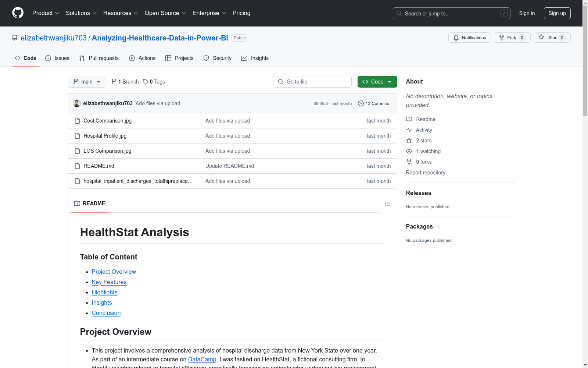Switch to the Projects tab
588x368 pixels.
pyautogui.click(x=179, y=58)
